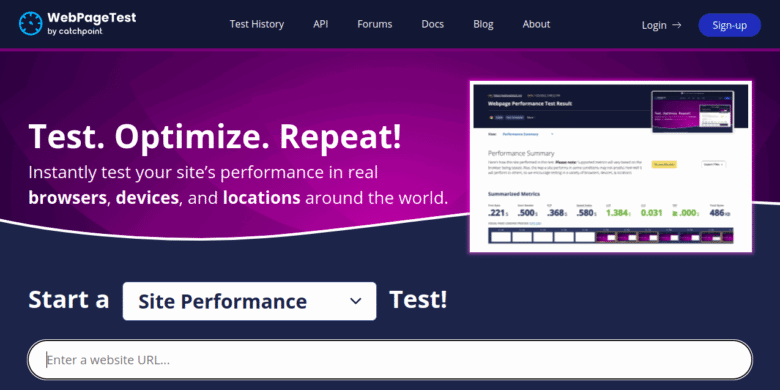Open the Docs page
Viewport: 780px width, 390px height.
pyautogui.click(x=432, y=24)
